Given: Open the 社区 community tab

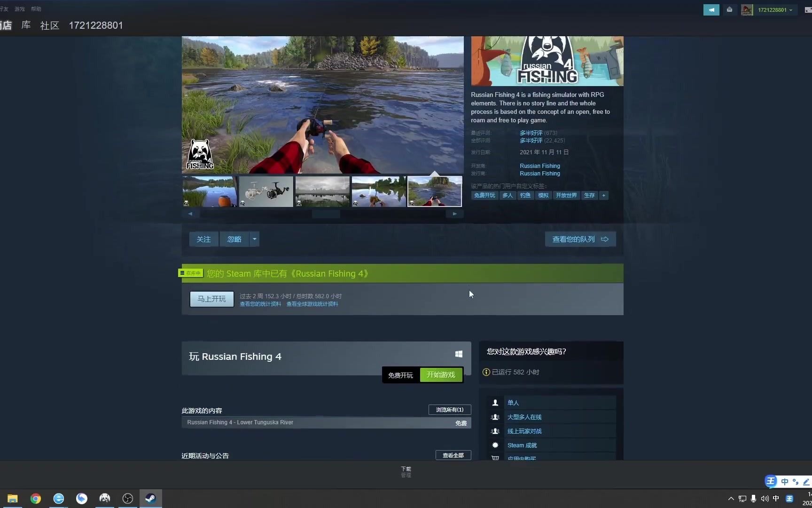Looking at the screenshot, I should [x=50, y=25].
